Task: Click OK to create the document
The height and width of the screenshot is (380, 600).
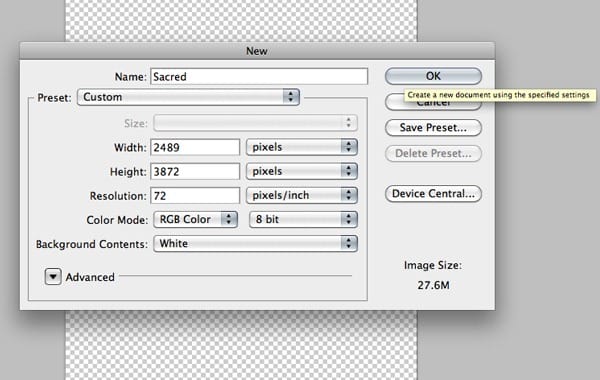Action: [433, 76]
